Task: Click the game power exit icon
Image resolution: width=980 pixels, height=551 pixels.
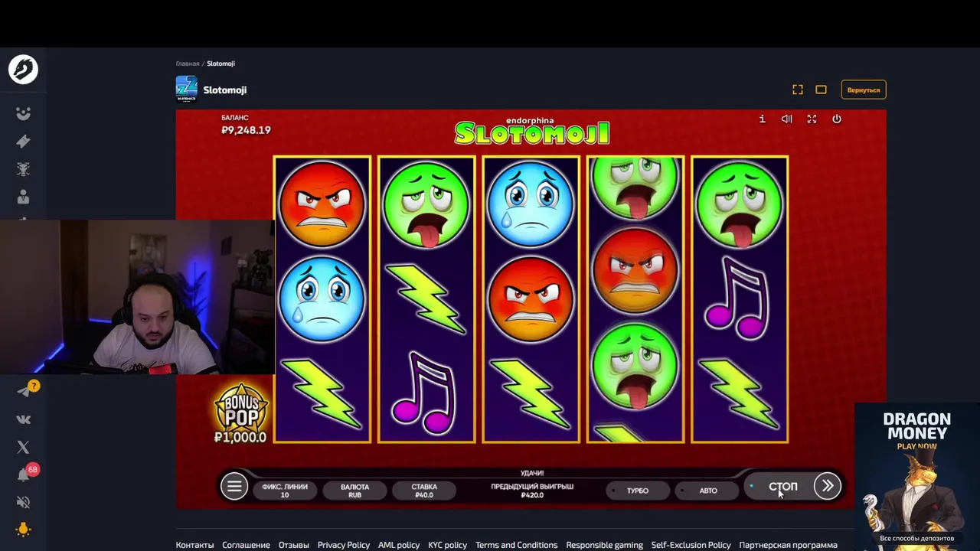Action: (x=836, y=119)
